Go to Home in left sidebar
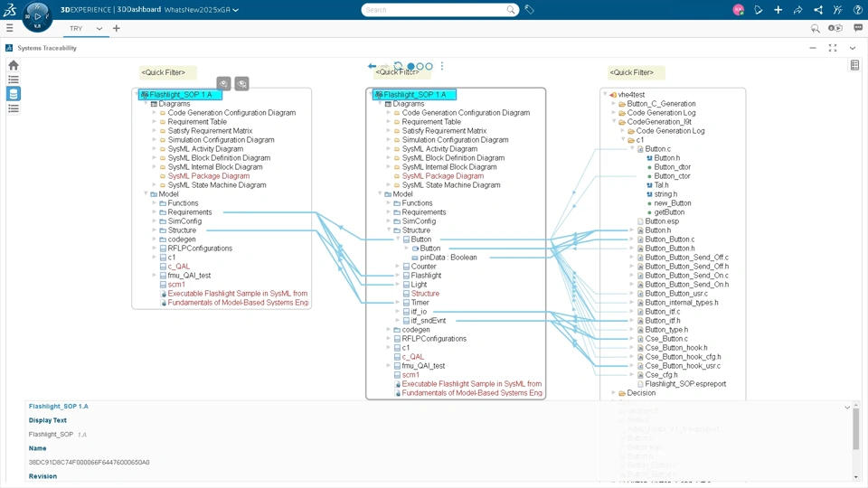This screenshot has height=488, width=868. pos(14,65)
